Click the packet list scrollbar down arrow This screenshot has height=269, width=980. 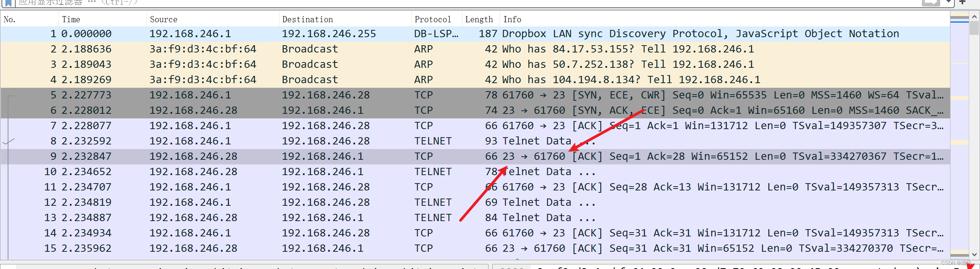(974, 255)
